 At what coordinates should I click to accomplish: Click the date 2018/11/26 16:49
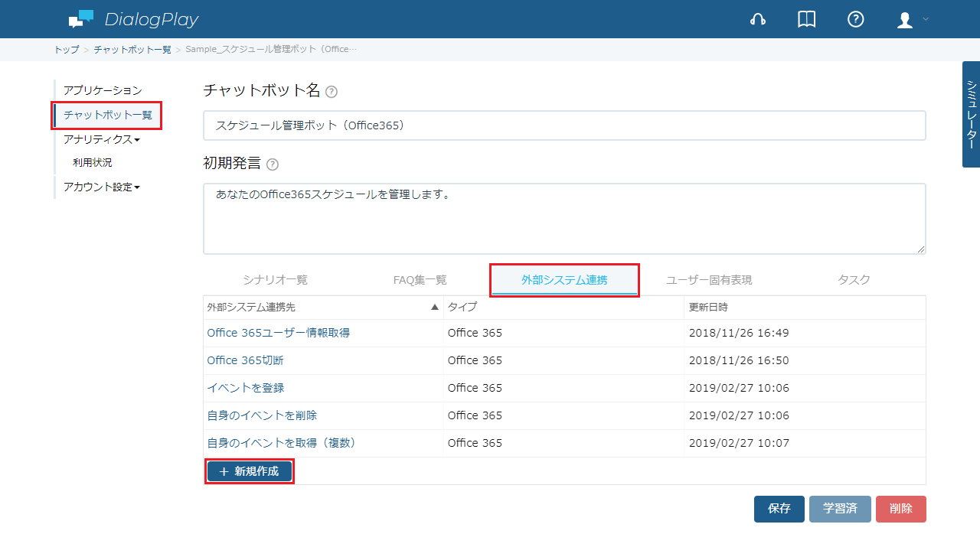pos(739,333)
